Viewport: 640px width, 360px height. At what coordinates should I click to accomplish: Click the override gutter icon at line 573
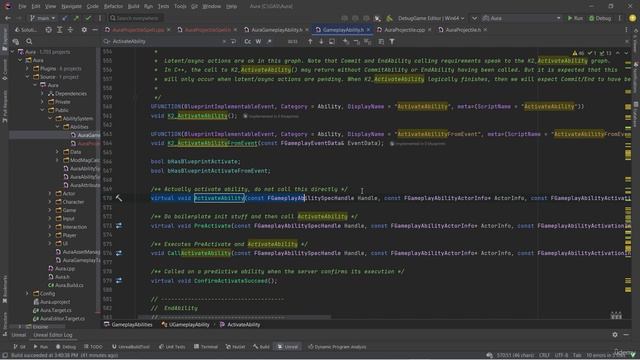(119, 226)
